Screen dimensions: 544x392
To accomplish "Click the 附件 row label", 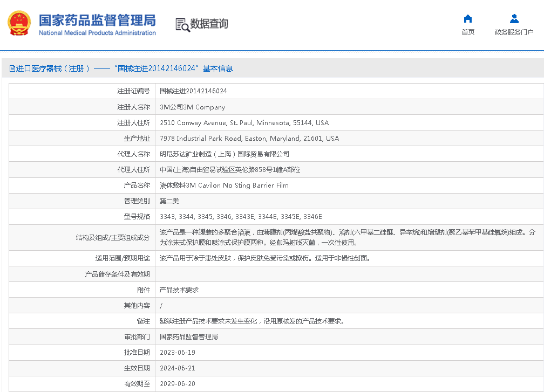I will (144, 290).
